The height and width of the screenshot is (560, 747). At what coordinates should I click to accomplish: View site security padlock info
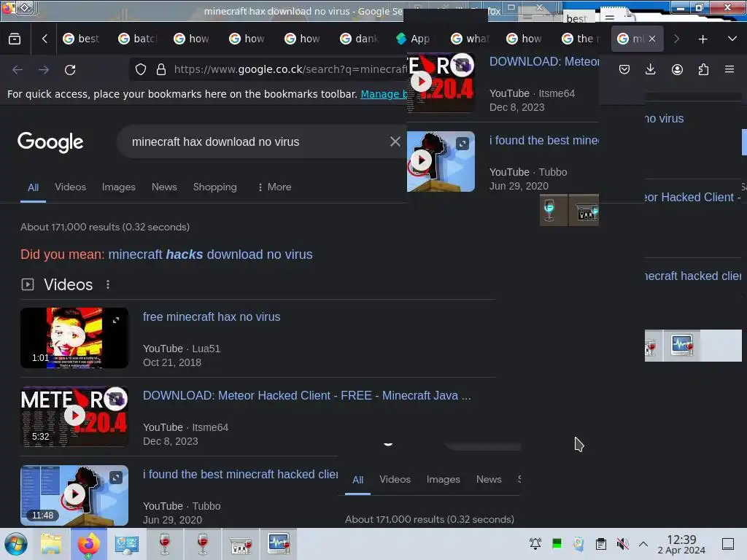click(161, 69)
